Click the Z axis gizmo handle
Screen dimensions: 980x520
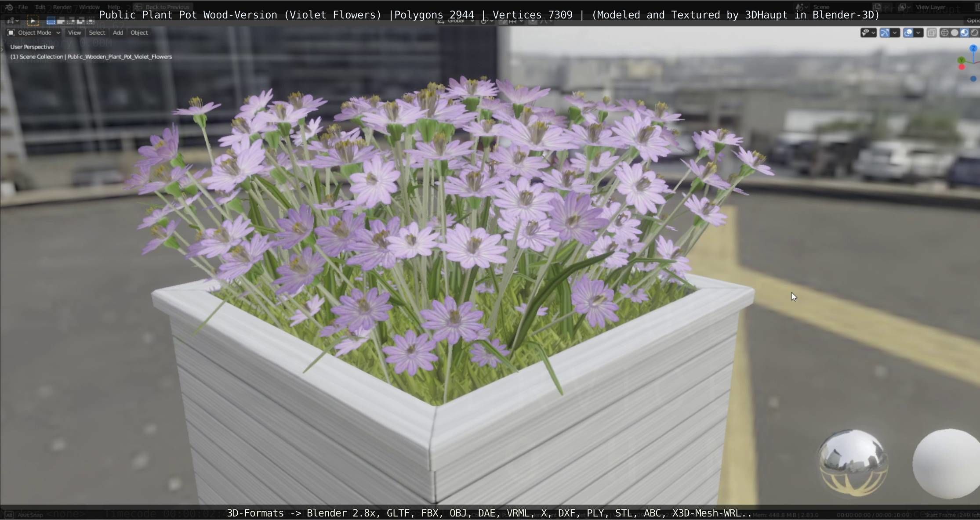tap(973, 48)
